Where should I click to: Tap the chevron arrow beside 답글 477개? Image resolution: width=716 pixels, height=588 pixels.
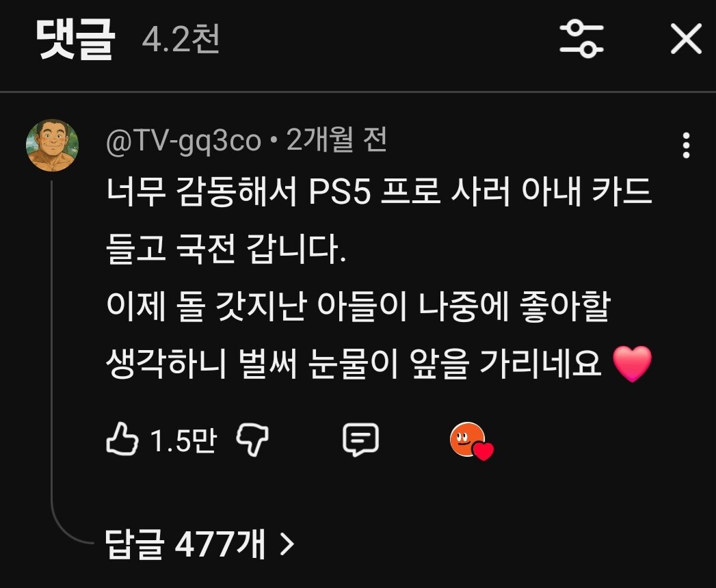coord(287,544)
